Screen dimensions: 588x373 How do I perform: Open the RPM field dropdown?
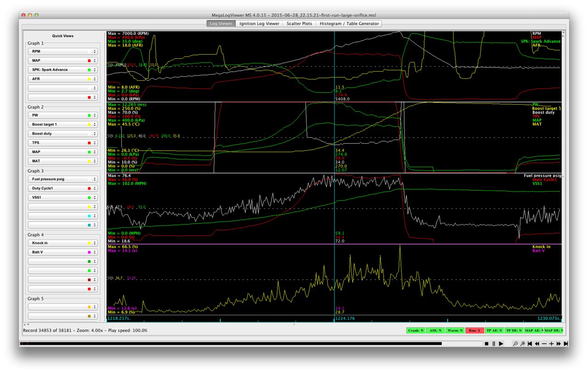click(62, 51)
